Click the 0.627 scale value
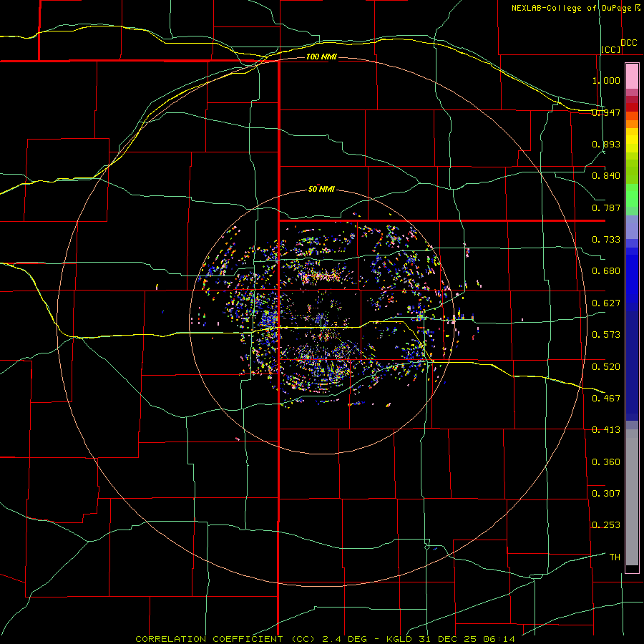Screen dimensions: 644x644 [x=606, y=303]
